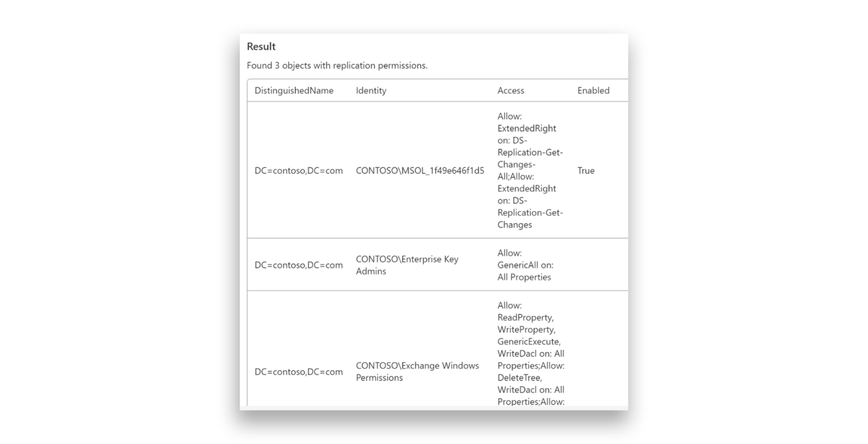868x444 pixels.
Task: Click the 'Found 3 objects' summary text
Action: click(337, 66)
